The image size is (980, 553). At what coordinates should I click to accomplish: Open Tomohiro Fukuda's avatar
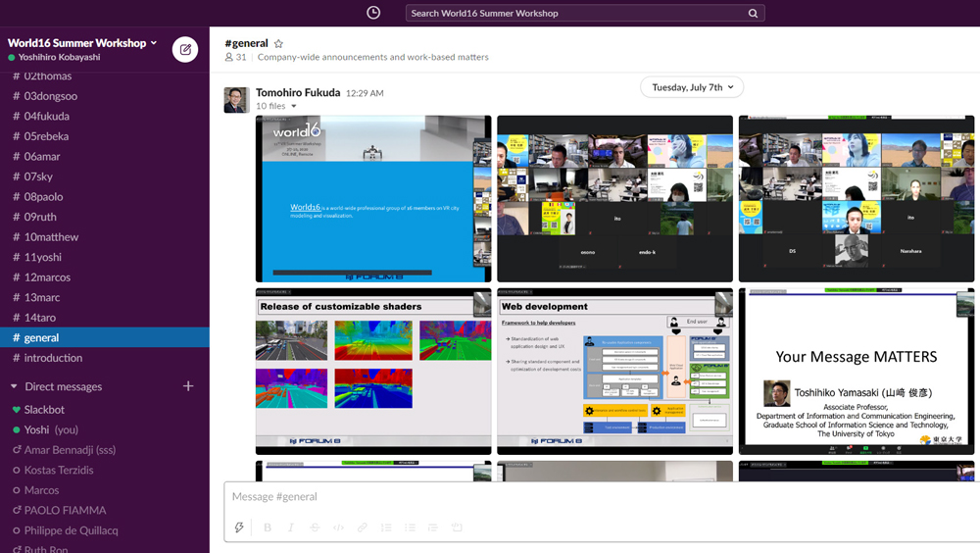point(237,100)
